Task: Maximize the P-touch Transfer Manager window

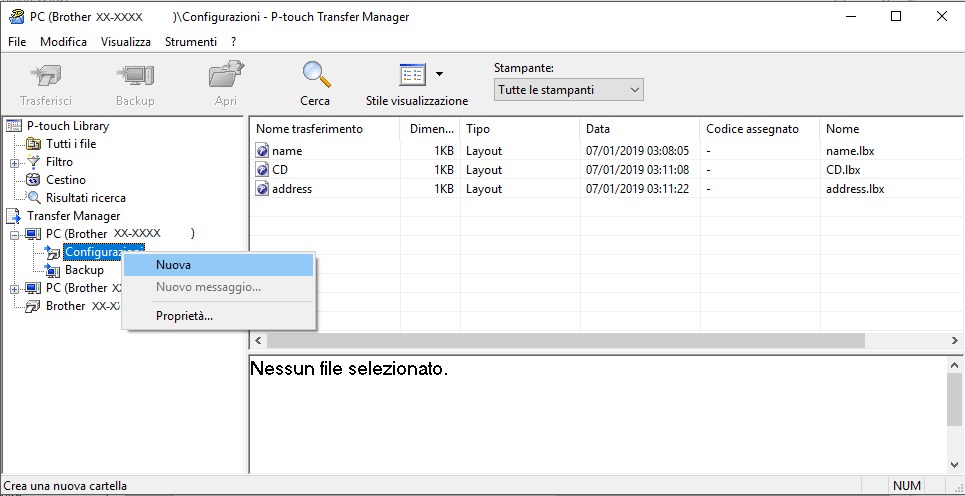Action: (896, 17)
